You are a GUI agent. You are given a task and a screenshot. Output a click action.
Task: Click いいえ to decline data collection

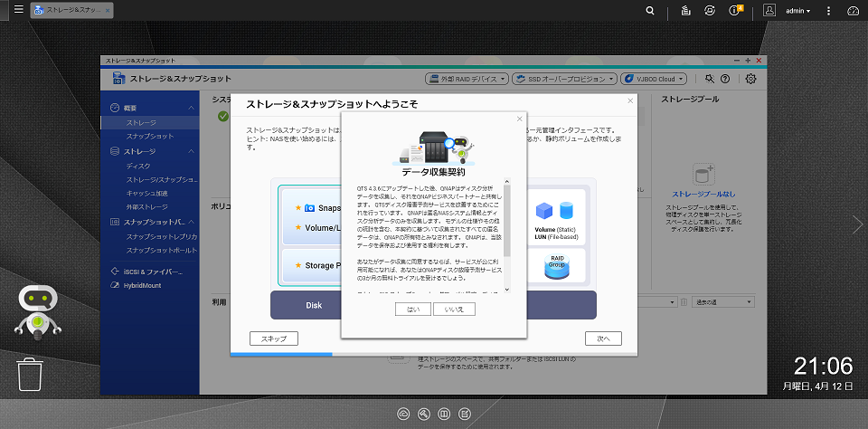pos(454,309)
